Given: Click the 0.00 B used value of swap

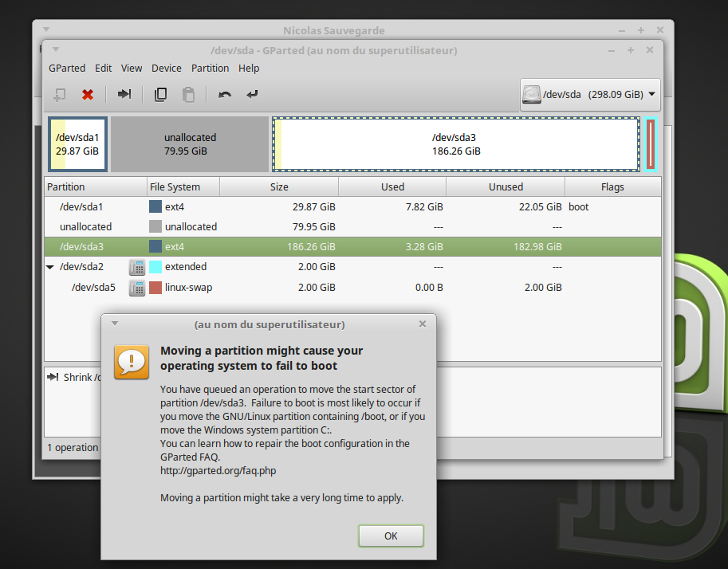Looking at the screenshot, I should (429, 287).
